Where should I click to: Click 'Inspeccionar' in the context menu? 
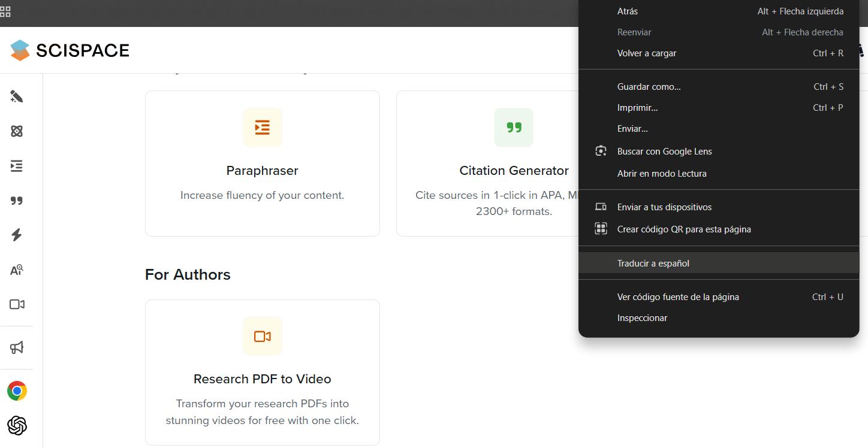[642, 318]
